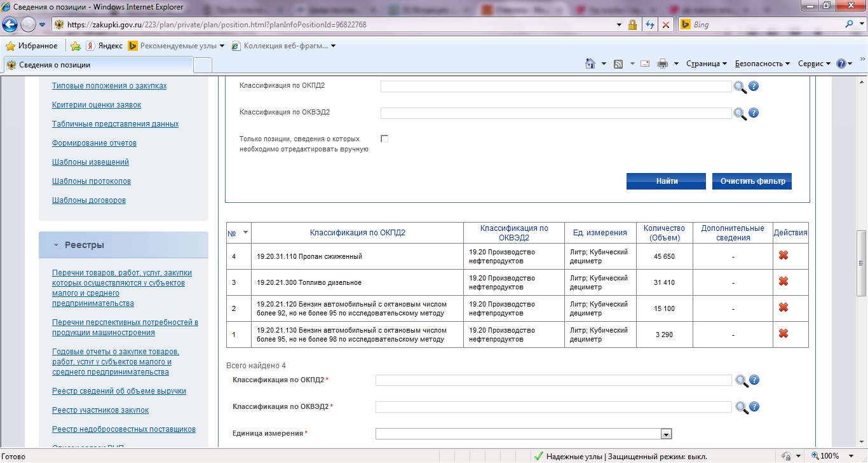Open the Шаблоны договоров link
868x463 pixels.
(89, 200)
